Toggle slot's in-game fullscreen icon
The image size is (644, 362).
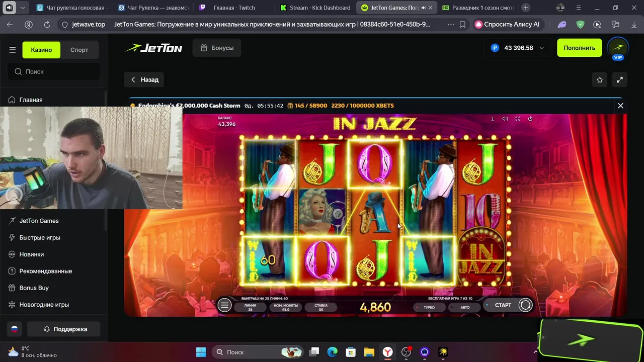pos(517,119)
